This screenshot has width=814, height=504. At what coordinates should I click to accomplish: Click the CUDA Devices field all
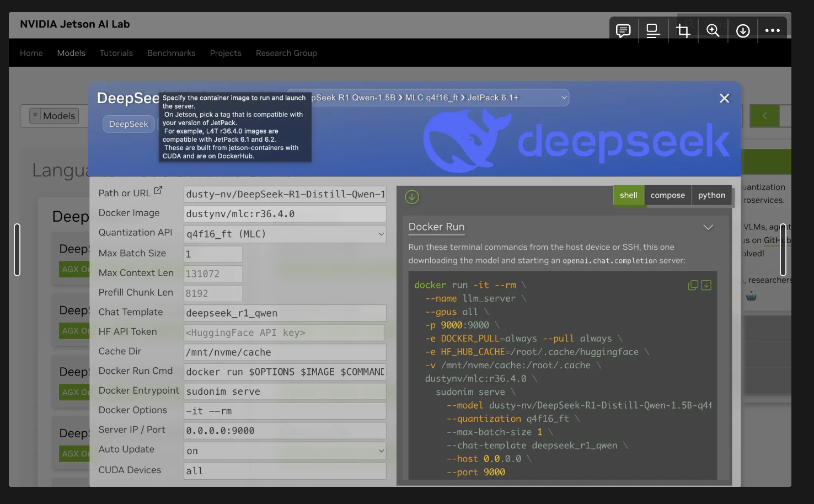point(285,471)
